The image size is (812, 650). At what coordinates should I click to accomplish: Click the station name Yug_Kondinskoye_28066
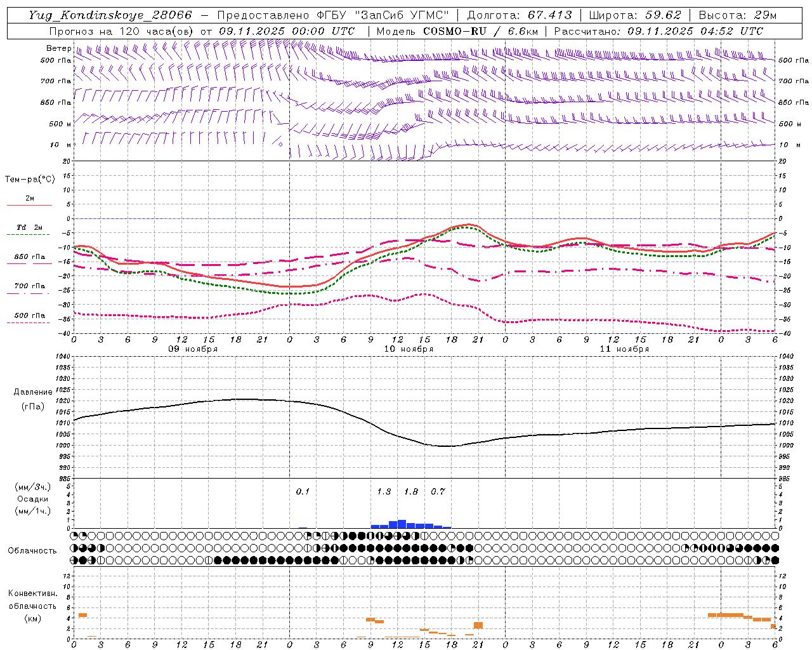point(110,15)
